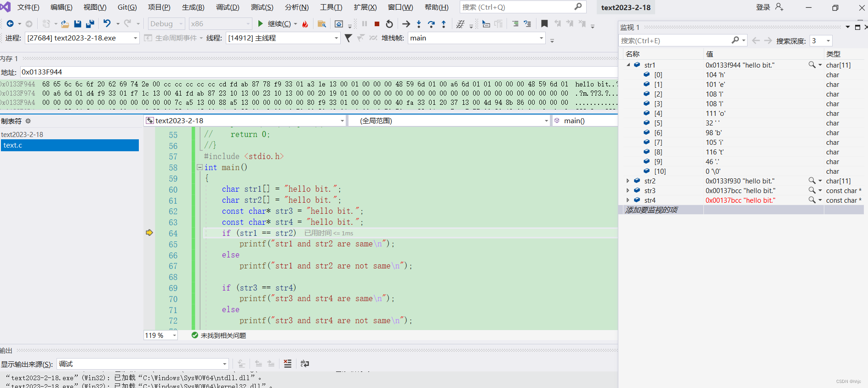This screenshot has height=388, width=868.
Task: Save the current file with the disk icon
Action: pos(78,24)
